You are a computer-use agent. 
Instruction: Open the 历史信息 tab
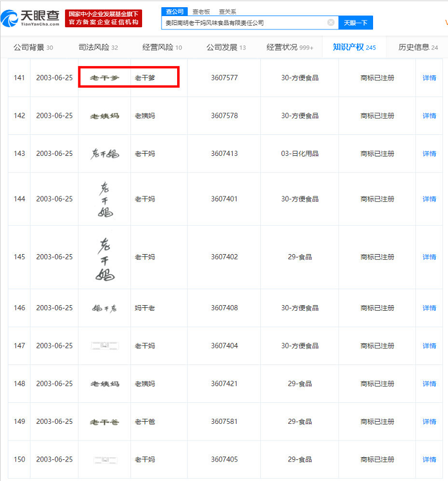tap(417, 47)
